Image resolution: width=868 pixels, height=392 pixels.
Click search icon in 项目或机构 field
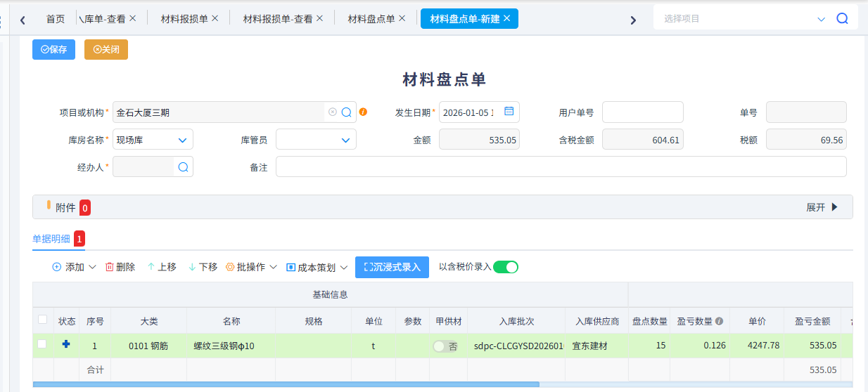coord(346,112)
